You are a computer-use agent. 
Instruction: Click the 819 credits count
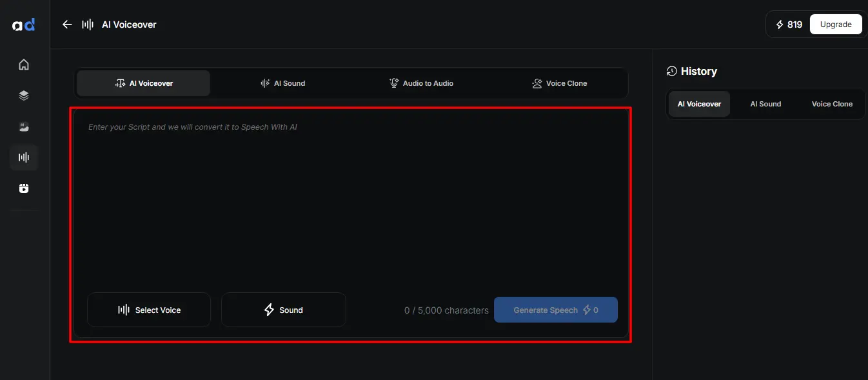794,25
